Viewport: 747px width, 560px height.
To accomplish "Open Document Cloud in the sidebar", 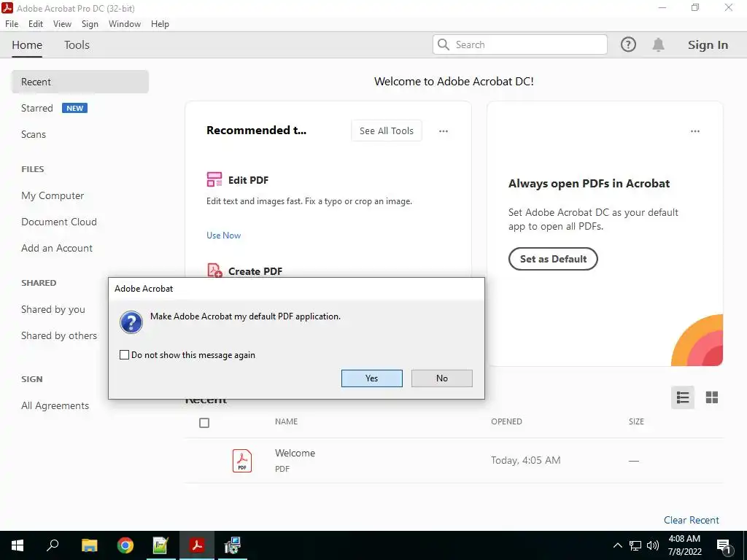I will pos(59,222).
